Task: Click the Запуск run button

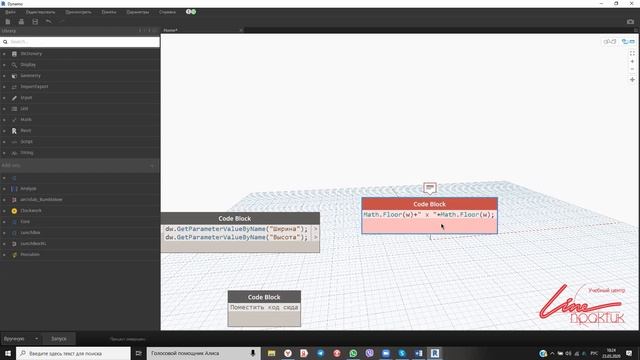Action: coord(59,339)
